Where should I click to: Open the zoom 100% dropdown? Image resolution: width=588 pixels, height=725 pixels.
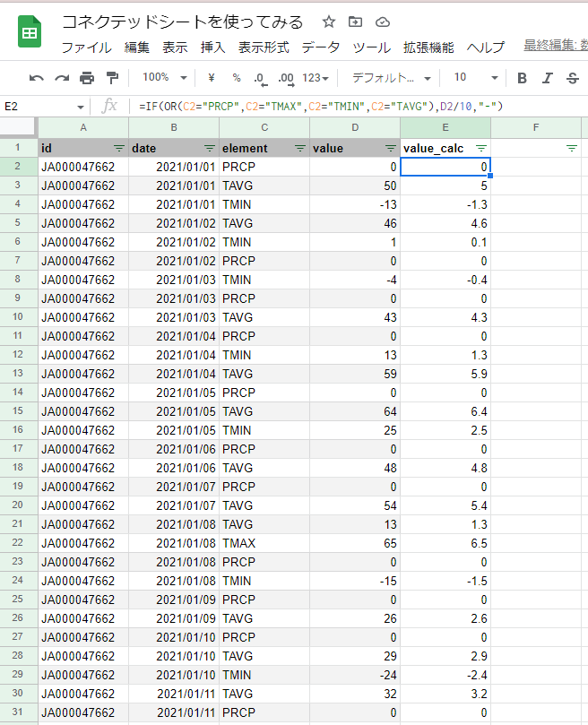click(x=164, y=78)
